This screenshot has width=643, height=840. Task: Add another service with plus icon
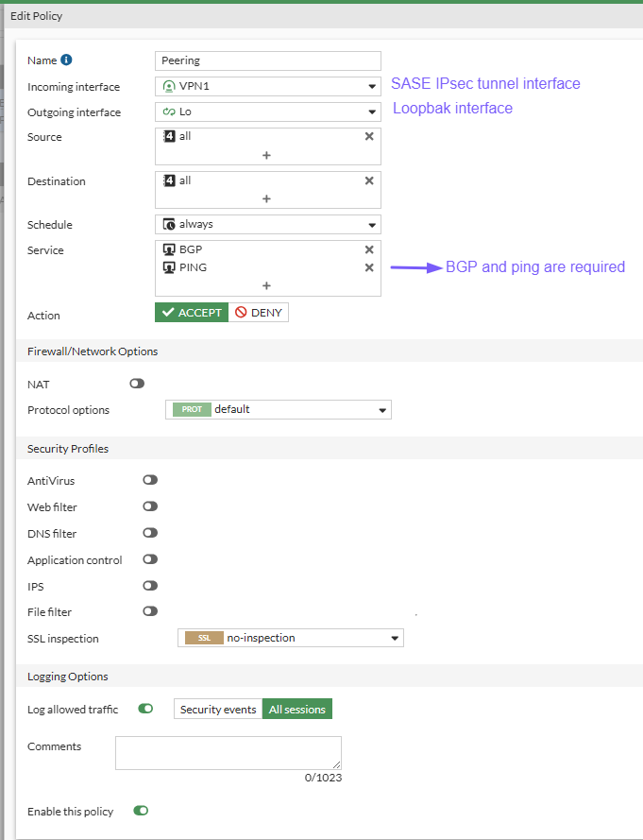(266, 285)
